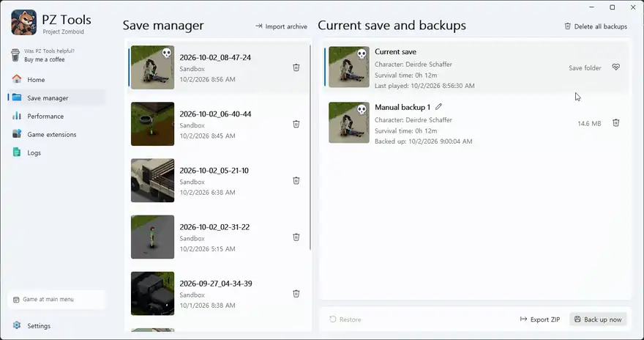Click the Restore circular arrow icon

tap(333, 319)
